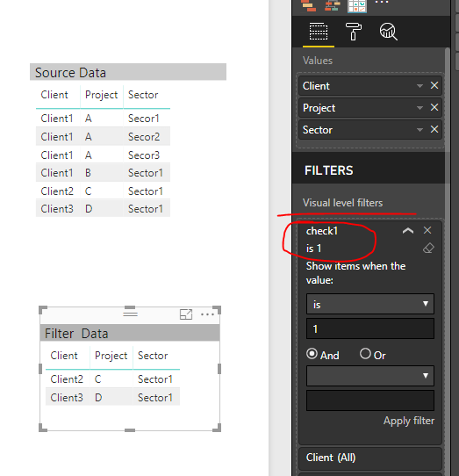
Task: Open the Client field dropdown arrow
Action: pyautogui.click(x=420, y=86)
